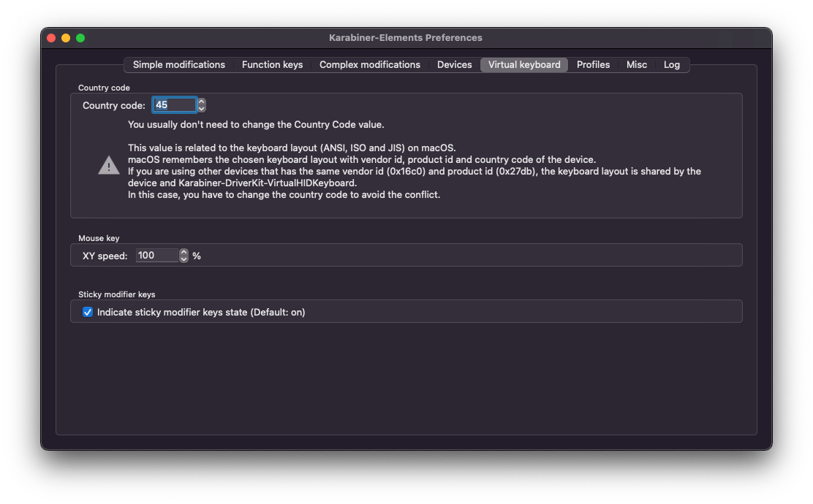Open the Profiles tab
813x504 pixels.
click(x=593, y=65)
